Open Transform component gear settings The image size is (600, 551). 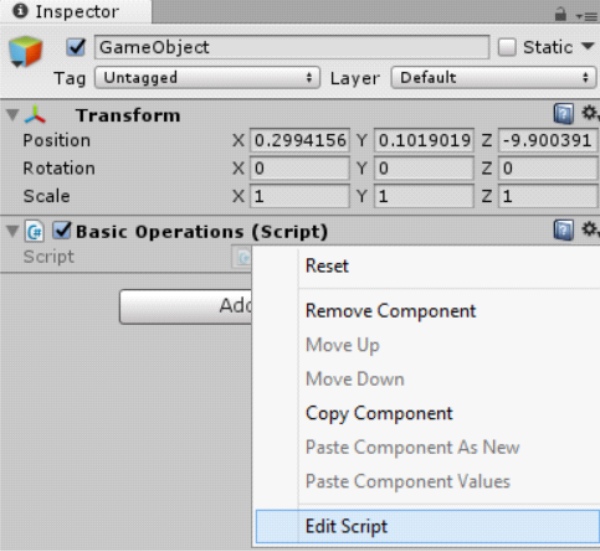point(590,113)
